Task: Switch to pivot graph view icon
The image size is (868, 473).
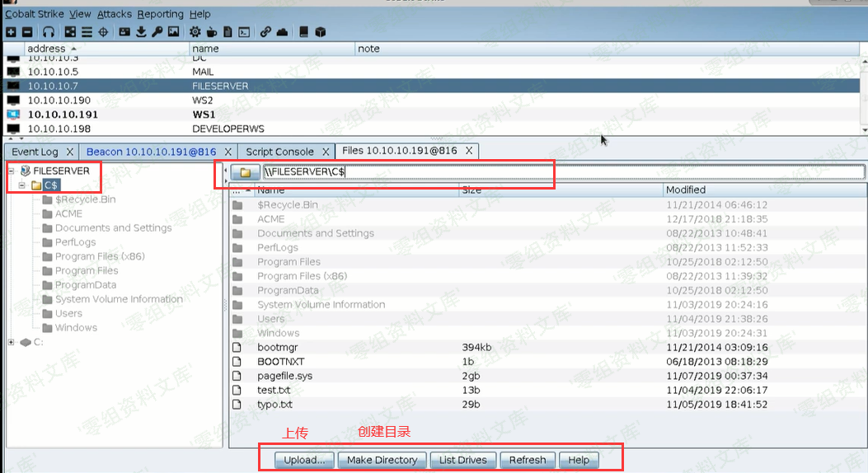Action: (70, 32)
